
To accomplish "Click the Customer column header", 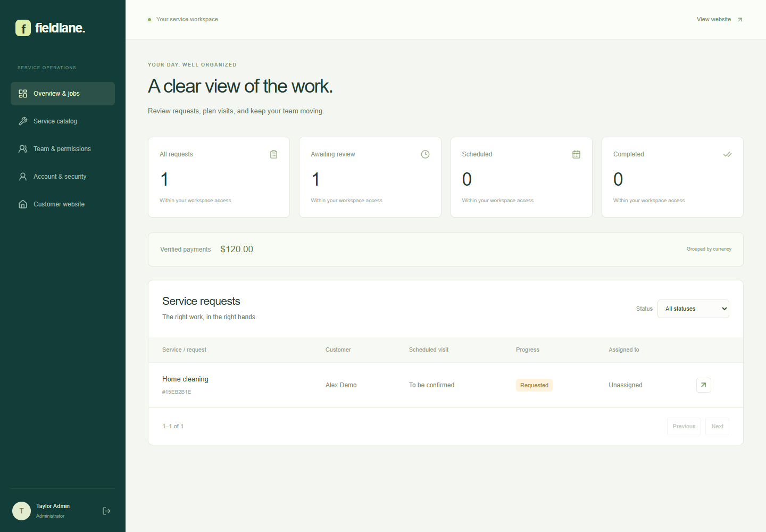I will tap(338, 350).
